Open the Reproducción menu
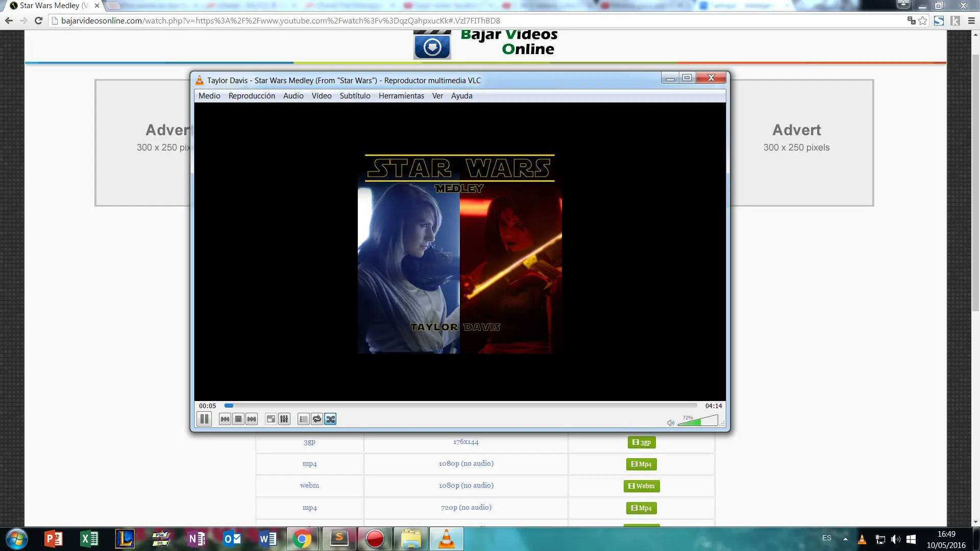The image size is (980, 551). pos(252,96)
